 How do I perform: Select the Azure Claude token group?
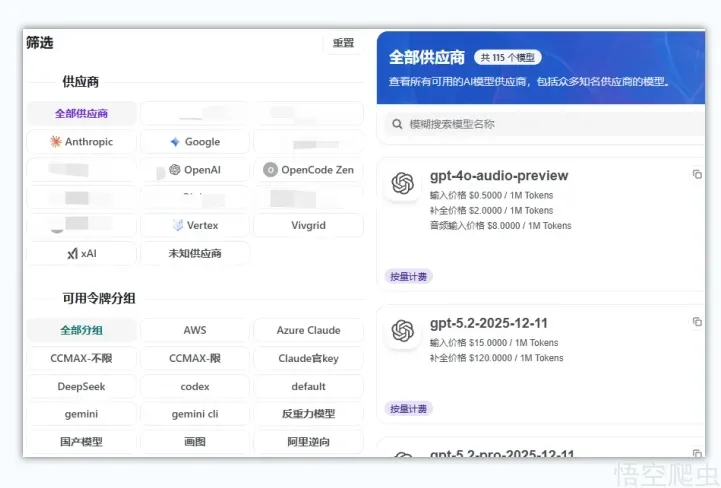(x=309, y=330)
